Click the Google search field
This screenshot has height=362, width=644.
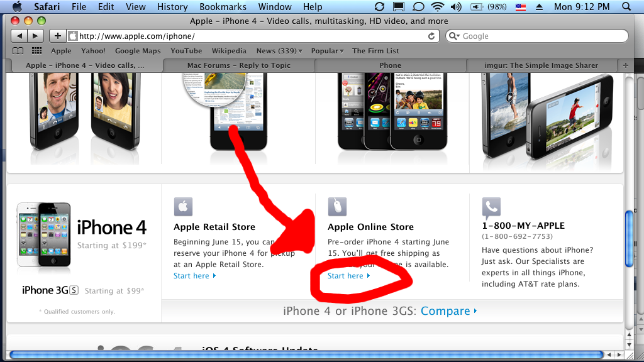pos(537,36)
